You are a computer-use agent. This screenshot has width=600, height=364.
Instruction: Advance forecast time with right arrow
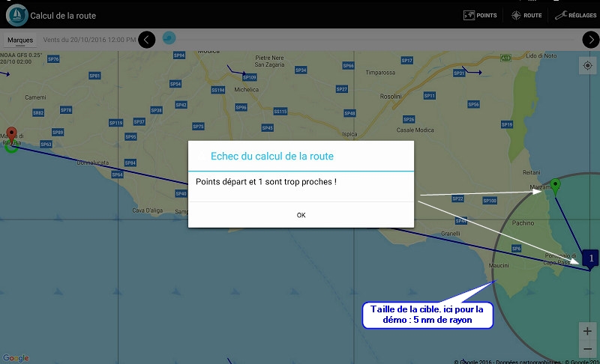pos(590,40)
